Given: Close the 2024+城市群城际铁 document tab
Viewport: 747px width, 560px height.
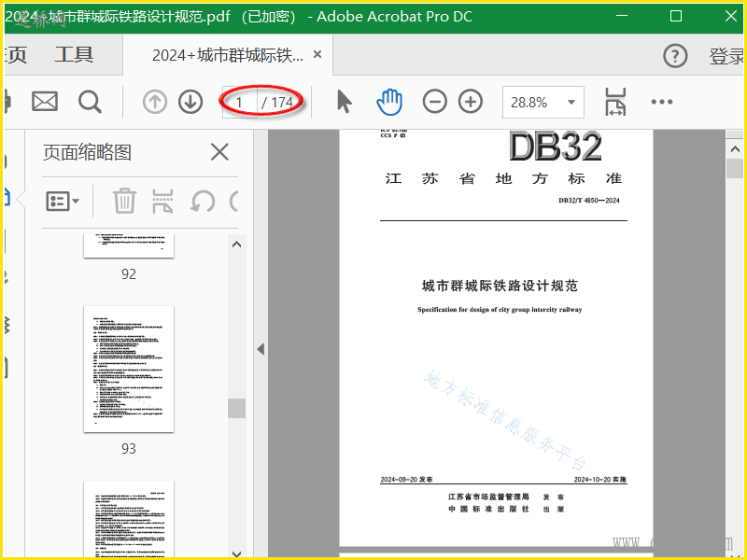Looking at the screenshot, I should point(317,55).
